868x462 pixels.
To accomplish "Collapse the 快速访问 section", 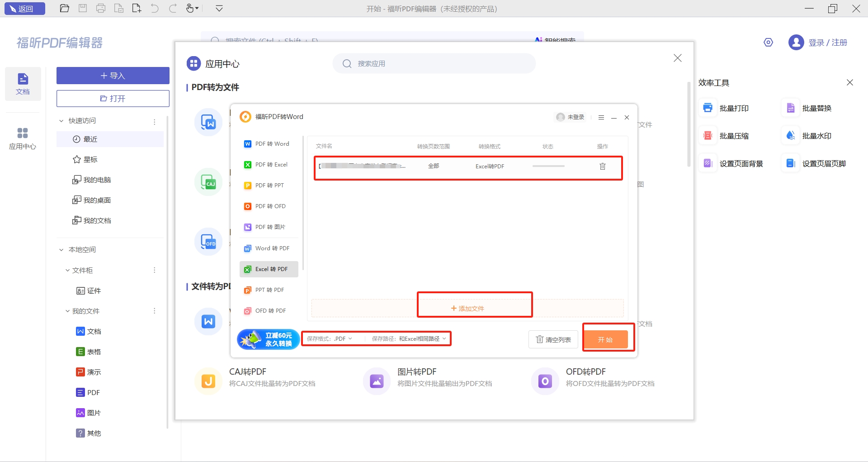I will pos(61,121).
